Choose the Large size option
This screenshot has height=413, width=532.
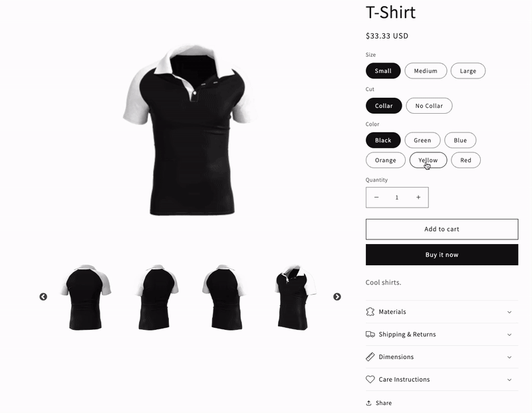pos(468,70)
